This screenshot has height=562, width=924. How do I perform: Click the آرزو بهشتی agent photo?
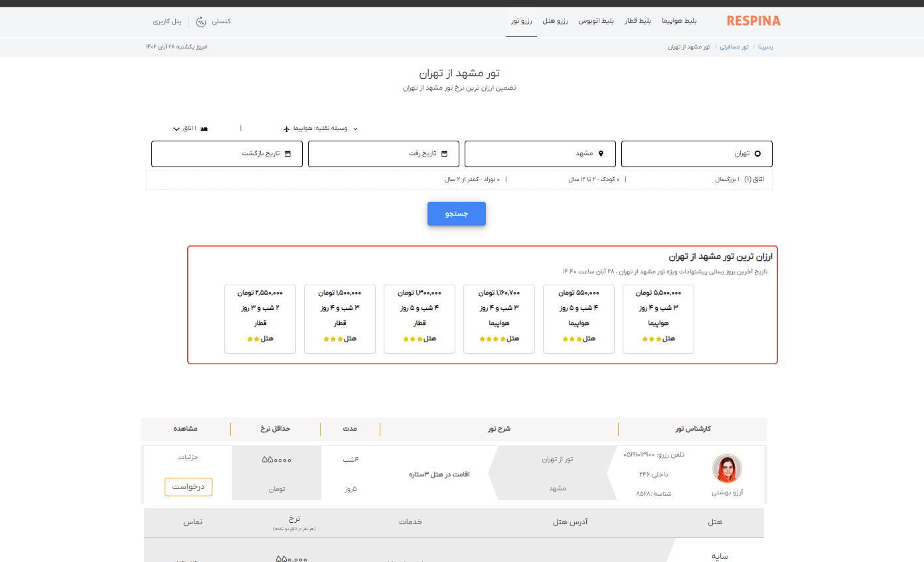pyautogui.click(x=728, y=468)
